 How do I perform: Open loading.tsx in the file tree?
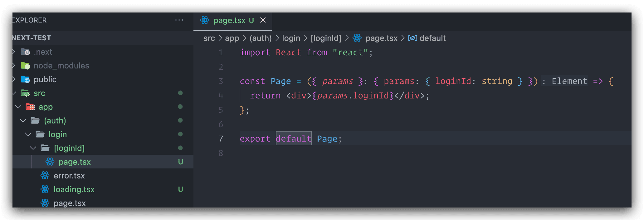pyautogui.click(x=74, y=189)
